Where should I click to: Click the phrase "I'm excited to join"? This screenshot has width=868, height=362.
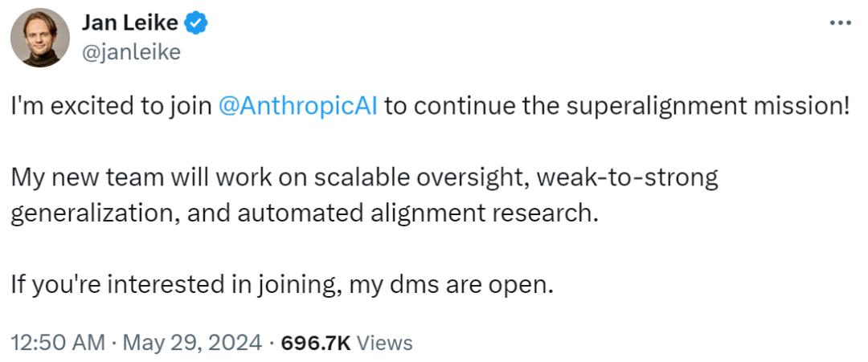pos(111,107)
